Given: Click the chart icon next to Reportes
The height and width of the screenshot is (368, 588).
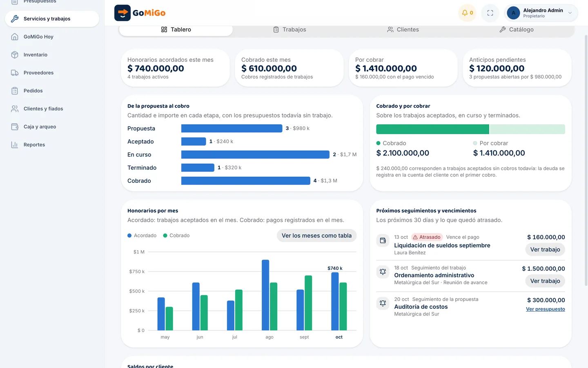Looking at the screenshot, I should coord(15,145).
